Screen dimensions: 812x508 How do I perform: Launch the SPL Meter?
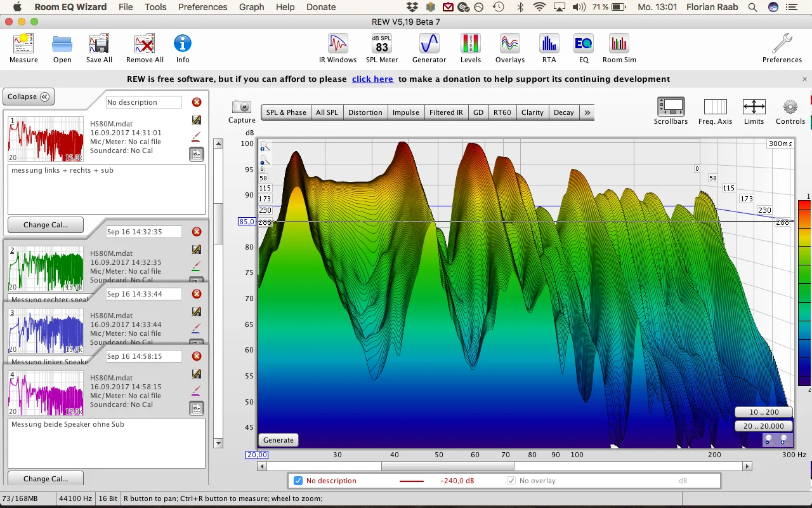point(382,48)
